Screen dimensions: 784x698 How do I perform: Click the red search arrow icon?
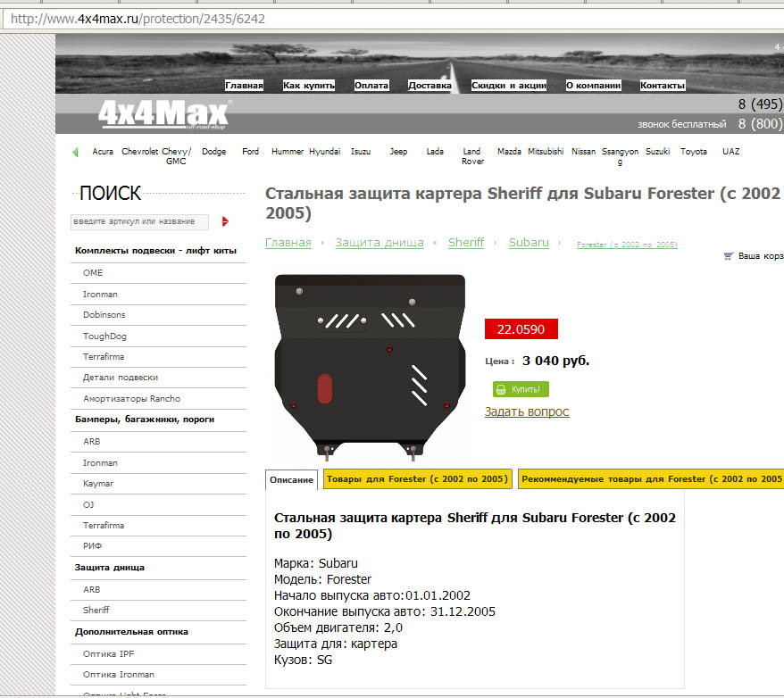[225, 221]
